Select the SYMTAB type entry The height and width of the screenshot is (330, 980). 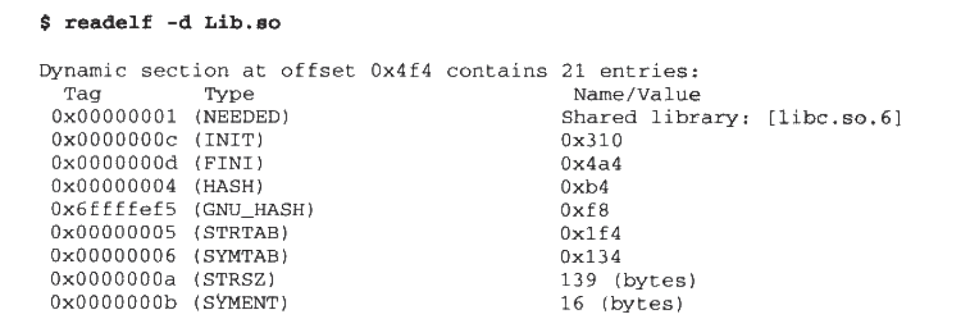point(241,256)
